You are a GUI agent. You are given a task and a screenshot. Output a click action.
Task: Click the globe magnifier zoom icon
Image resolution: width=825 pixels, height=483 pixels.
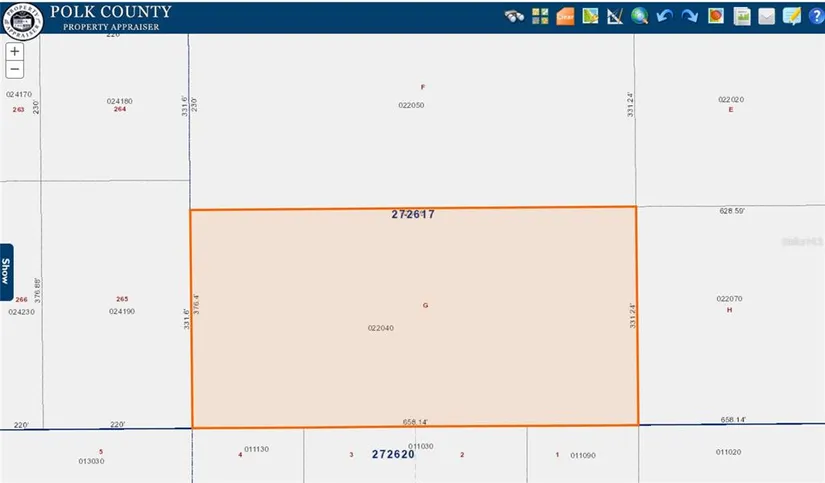pyautogui.click(x=639, y=16)
